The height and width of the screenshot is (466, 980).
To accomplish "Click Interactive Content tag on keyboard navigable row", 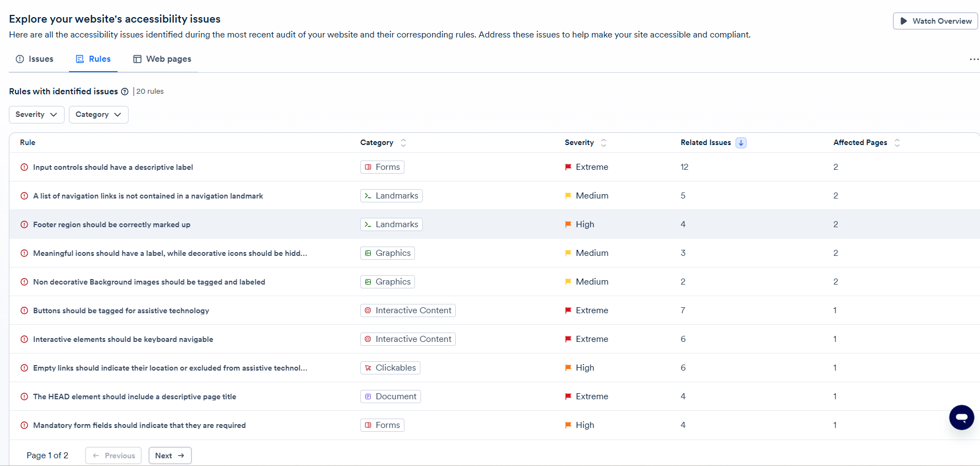I will click(x=408, y=339).
